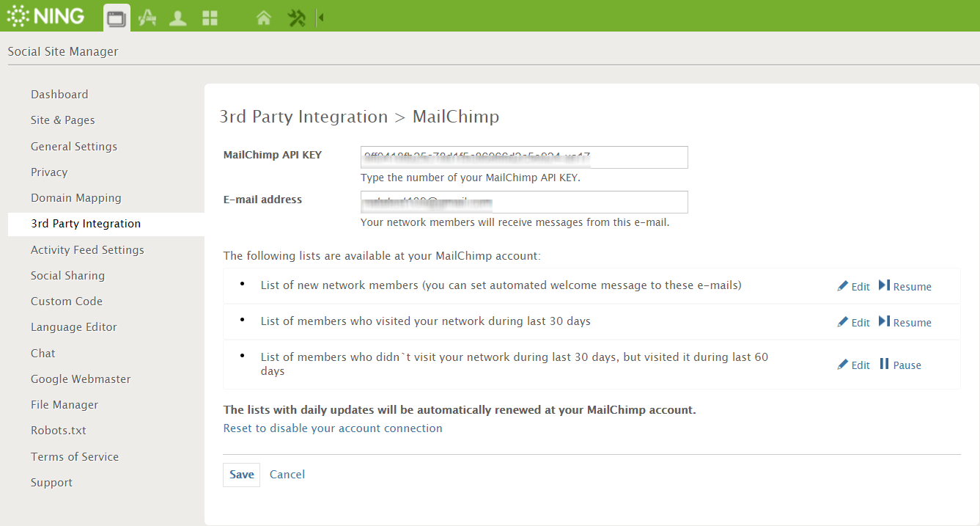Open Activity Feed Settings
The image size is (980, 526).
coord(87,249)
